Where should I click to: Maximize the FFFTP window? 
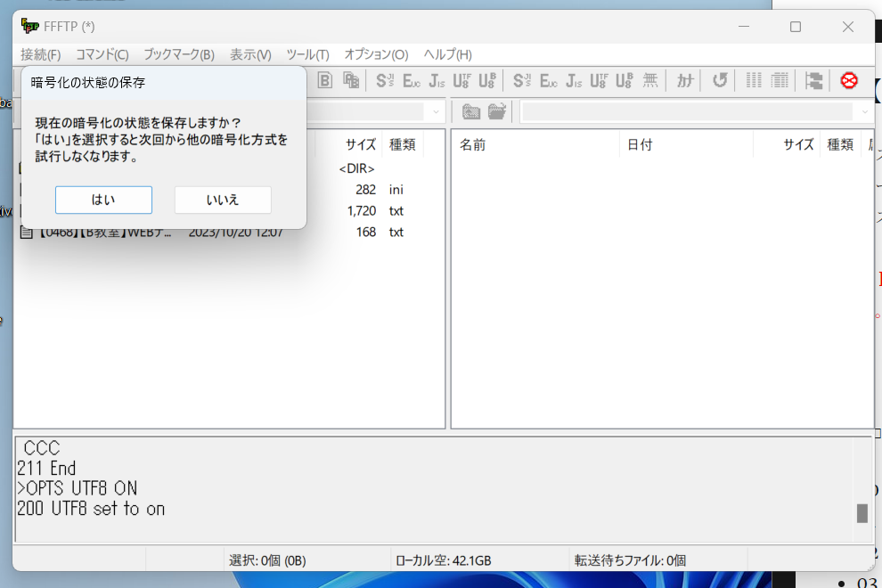(796, 27)
